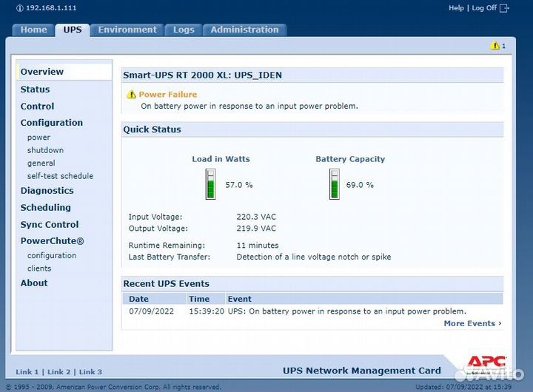Screen dimensions: 533x392
Task: Click the Power Failure warning triangle icon
Action: pyautogui.click(x=132, y=95)
